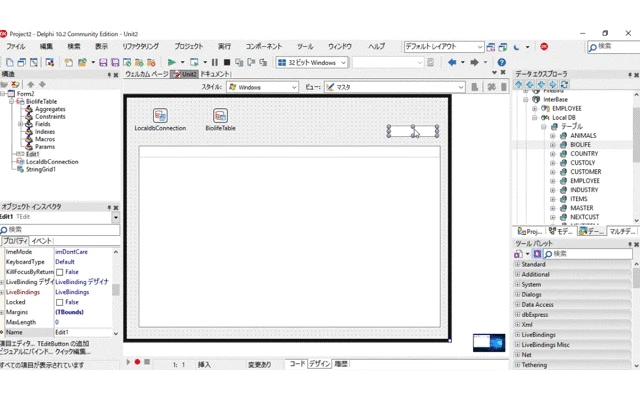Open the Style Windows dropdown
640x400 pixels.
click(x=294, y=87)
